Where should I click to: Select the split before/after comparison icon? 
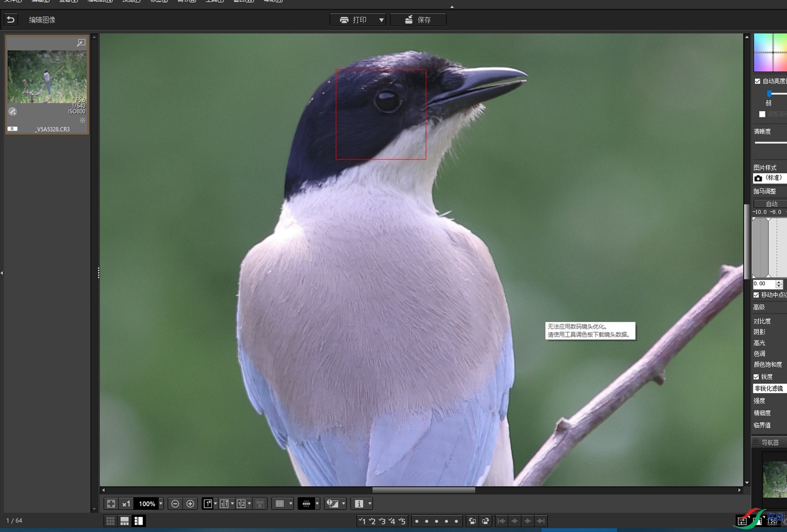click(224, 504)
